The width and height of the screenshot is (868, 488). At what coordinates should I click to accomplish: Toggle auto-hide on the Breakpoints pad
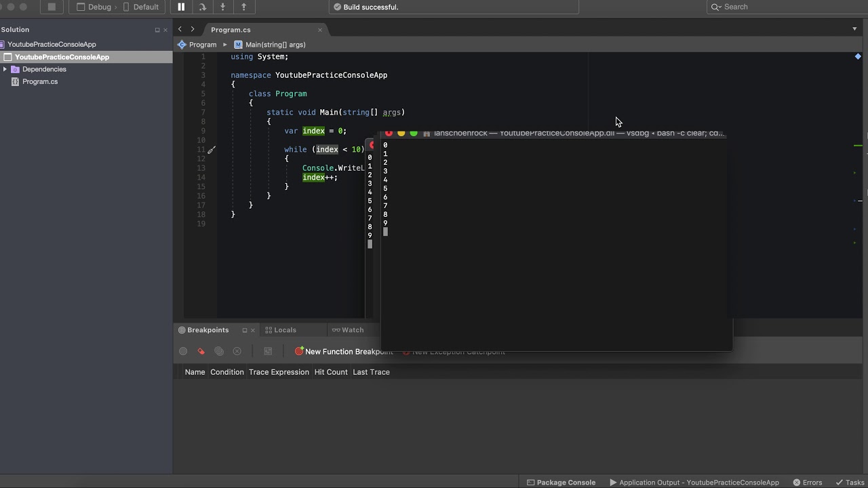click(x=245, y=330)
